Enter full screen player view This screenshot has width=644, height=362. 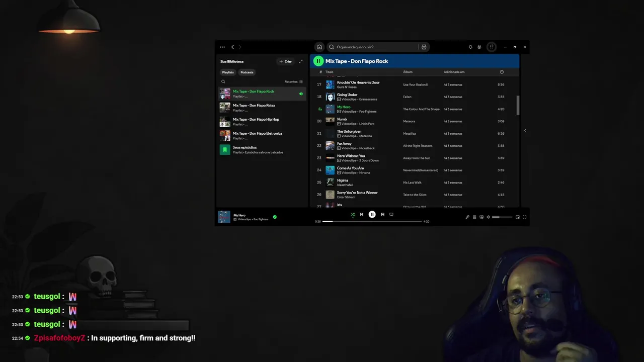tap(525, 217)
